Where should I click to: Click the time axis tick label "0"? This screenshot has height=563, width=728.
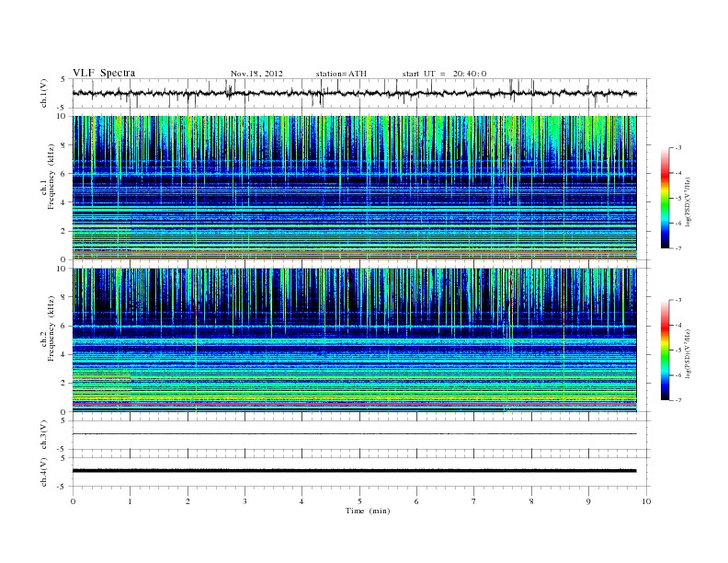(73, 501)
